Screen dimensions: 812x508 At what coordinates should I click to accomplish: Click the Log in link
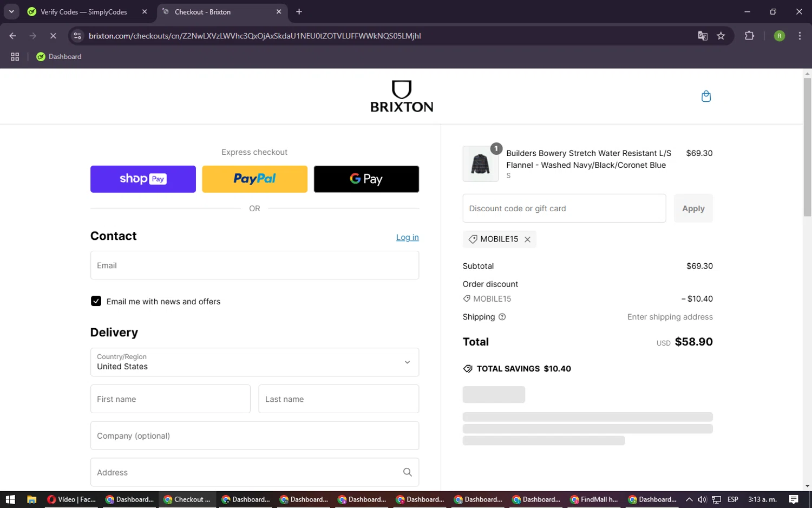point(407,237)
